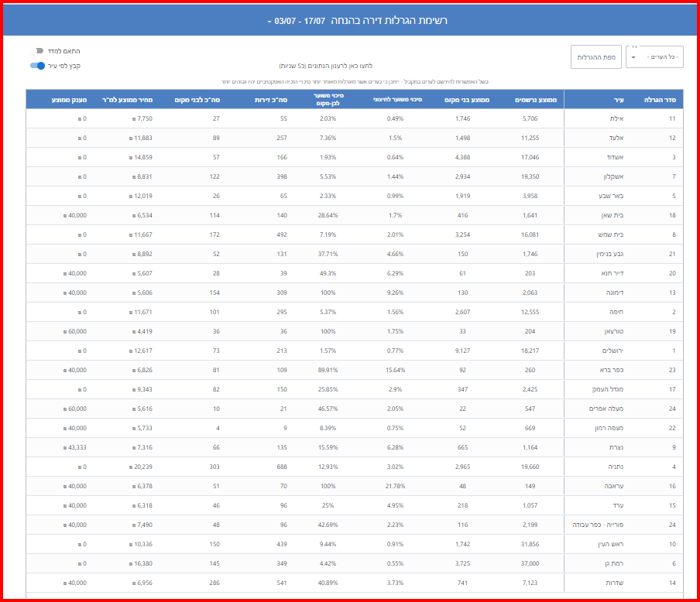Sort by the סה"כ דירות column header

pyautogui.click(x=271, y=100)
